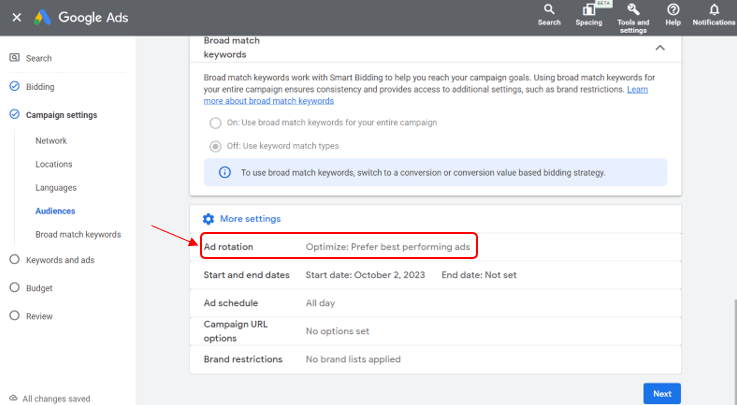Screen dimensions: 737x405
Task: Click the Search magnifier icon in header
Action: [x=549, y=9]
